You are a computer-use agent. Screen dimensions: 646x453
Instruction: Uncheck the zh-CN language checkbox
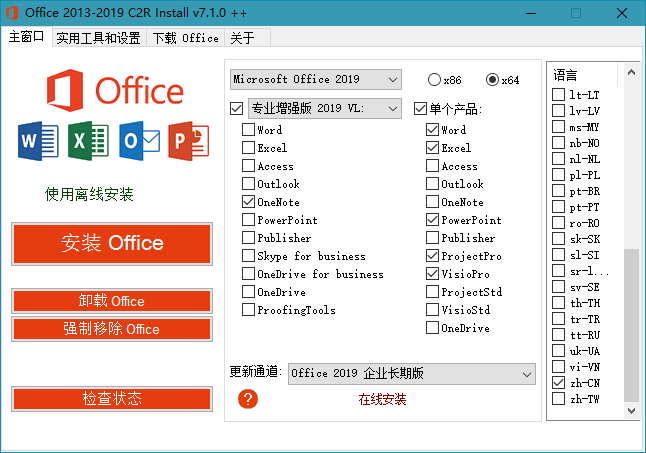[558, 383]
